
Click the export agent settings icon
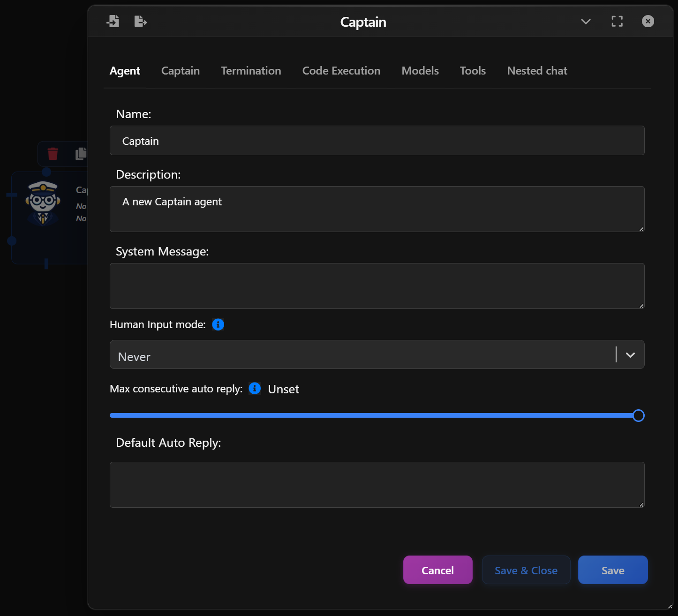tap(140, 21)
